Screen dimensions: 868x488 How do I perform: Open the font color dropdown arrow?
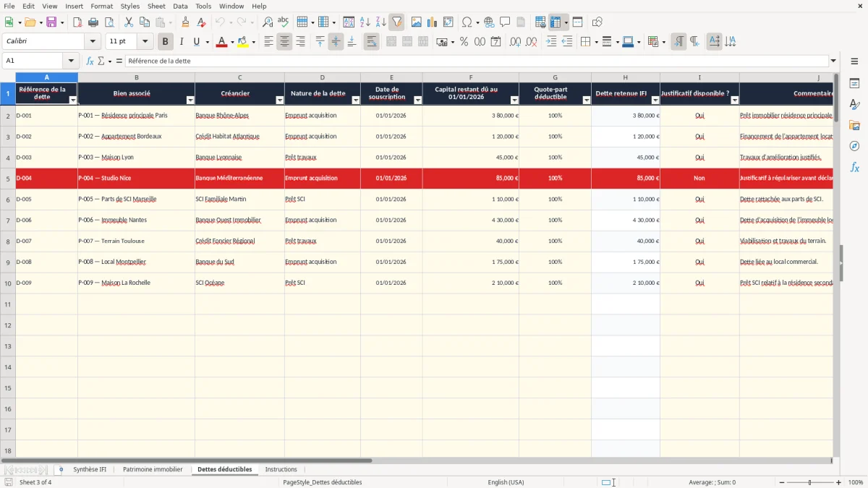(232, 42)
